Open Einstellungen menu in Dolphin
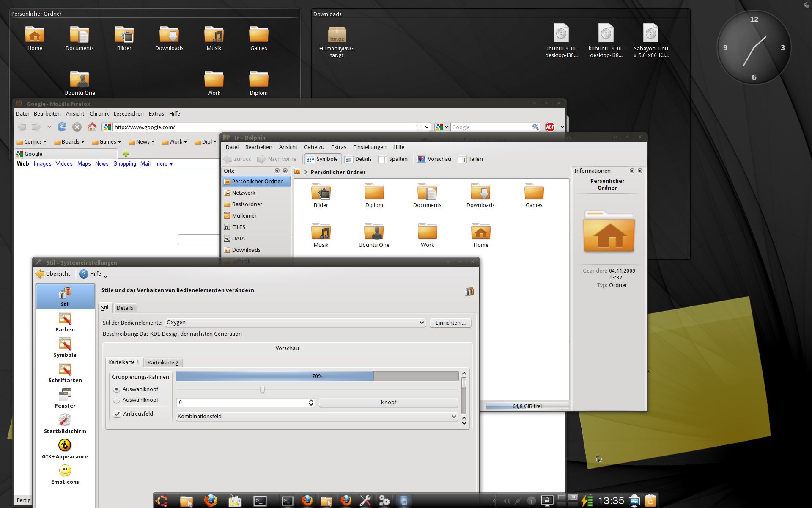 370,147
